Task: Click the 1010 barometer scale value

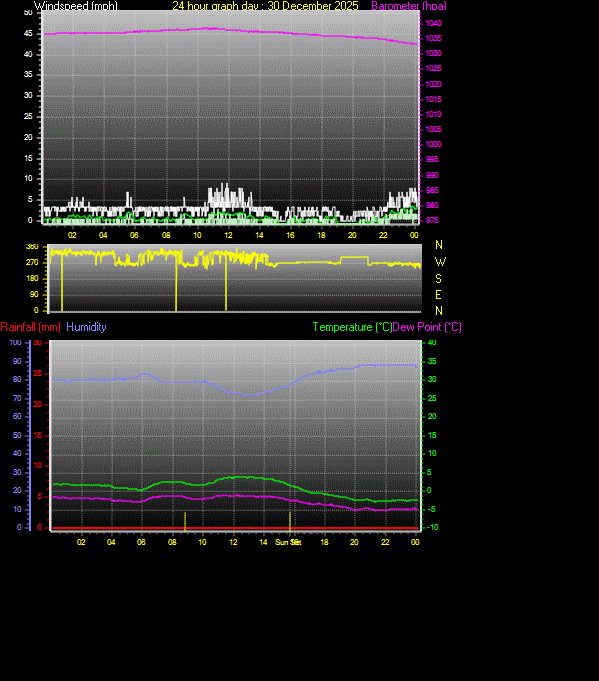Action: pyautogui.click(x=433, y=114)
